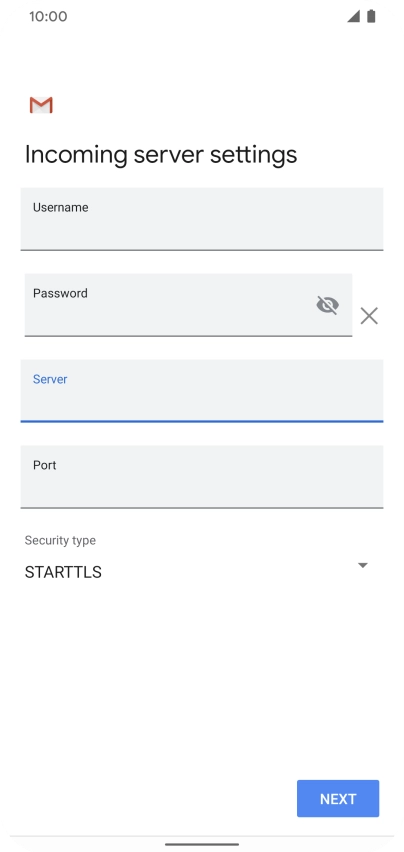Toggle password visibility with the eye icon
The width and height of the screenshot is (404, 852).
[x=327, y=305]
